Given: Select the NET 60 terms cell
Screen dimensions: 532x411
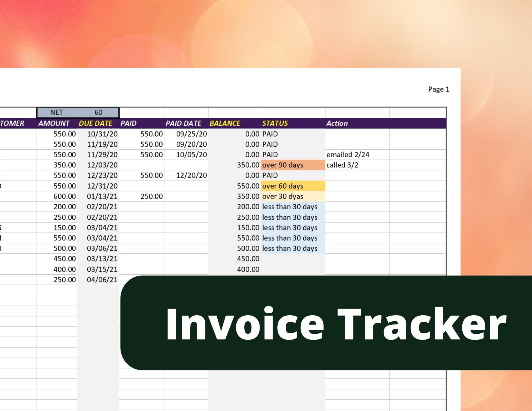Looking at the screenshot, I should point(78,112).
